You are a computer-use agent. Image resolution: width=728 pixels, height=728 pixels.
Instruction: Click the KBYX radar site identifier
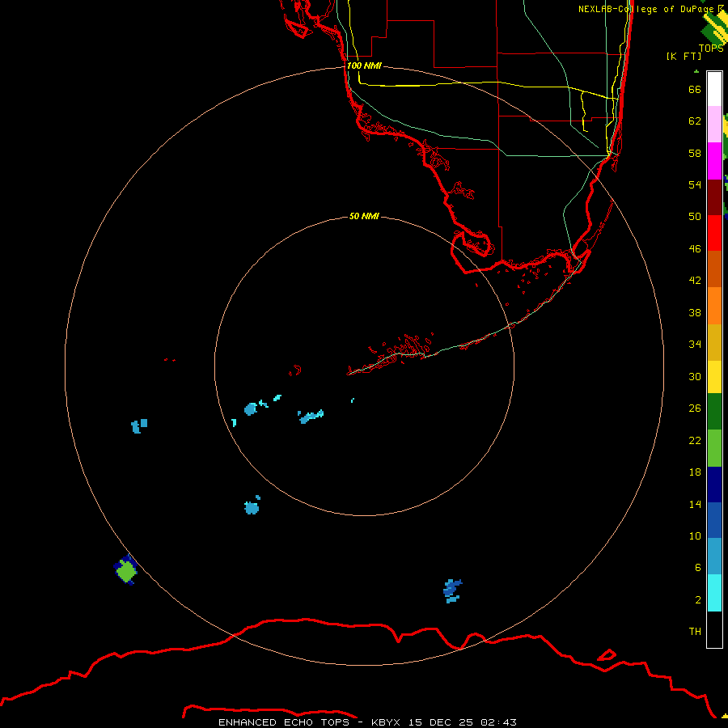point(387,722)
